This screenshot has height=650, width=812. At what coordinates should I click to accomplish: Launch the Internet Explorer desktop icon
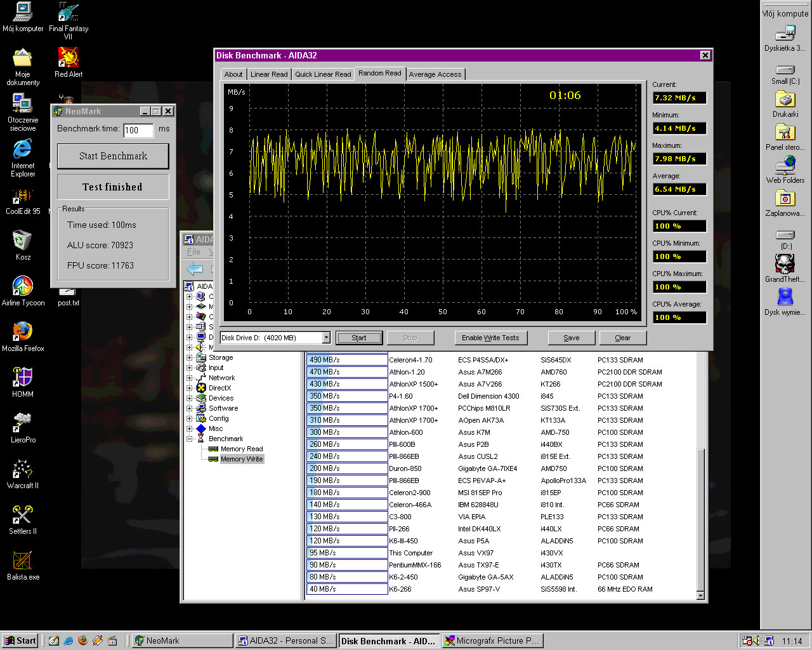(23, 158)
